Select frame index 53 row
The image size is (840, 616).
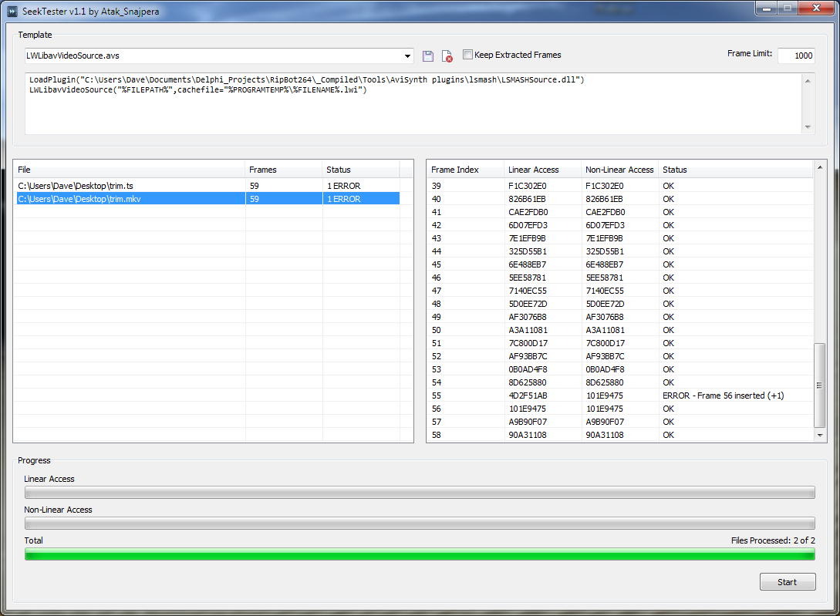(620, 369)
